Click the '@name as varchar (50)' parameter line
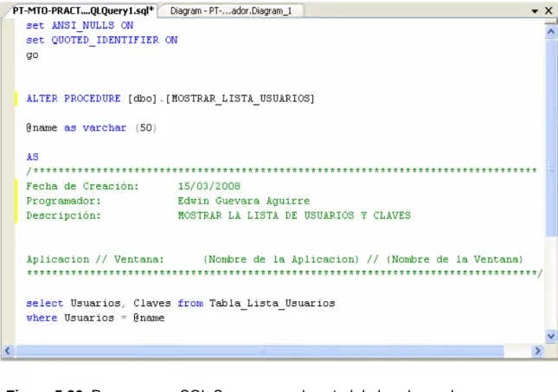The image size is (558, 392). point(92,128)
